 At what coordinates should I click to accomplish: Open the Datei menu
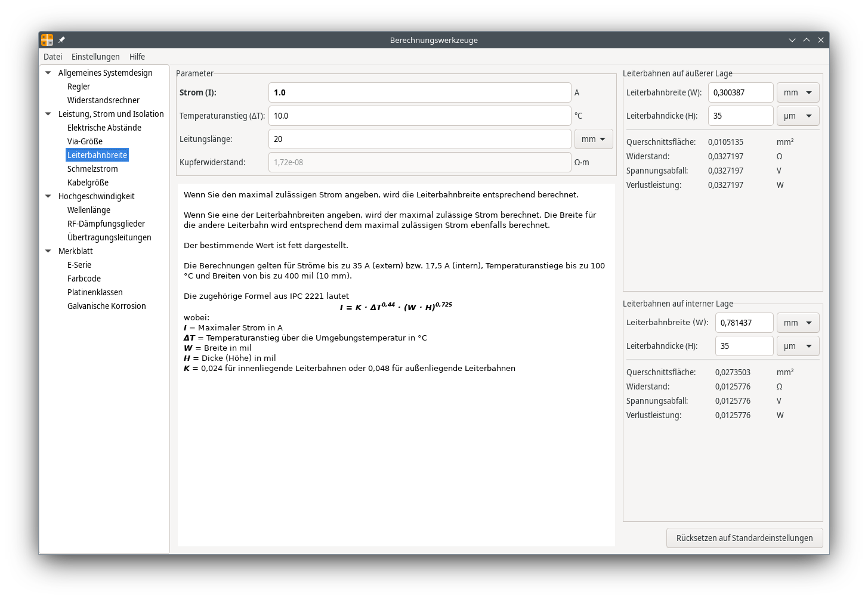(52, 57)
